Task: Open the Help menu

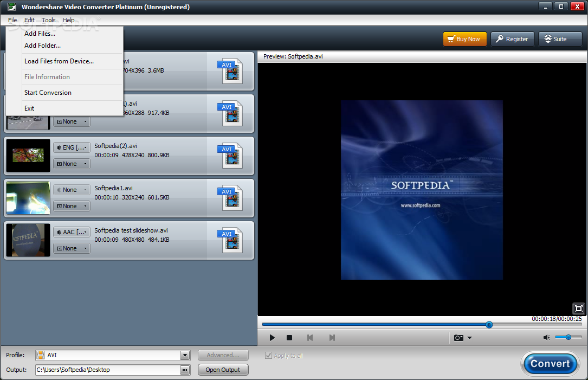Action: (69, 20)
